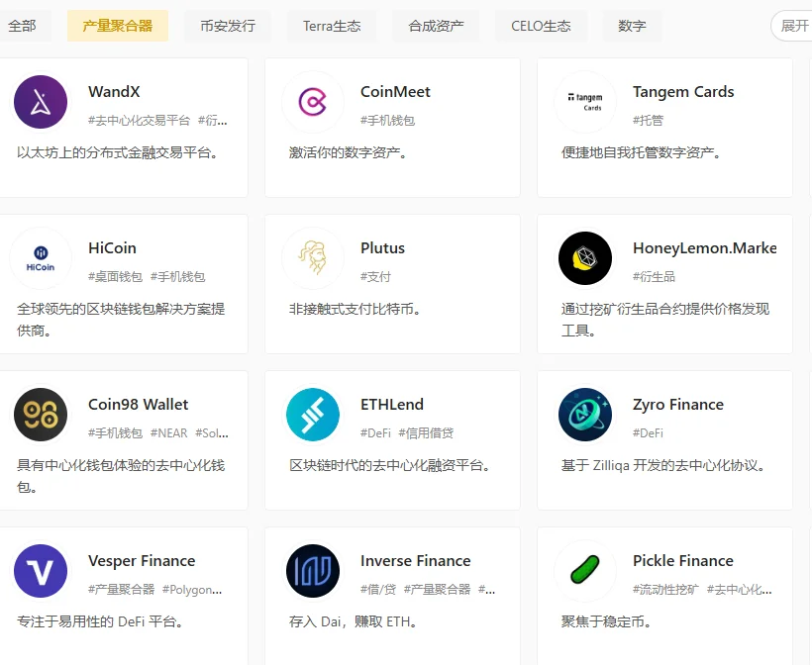Open the CELO生态 category tab
This screenshot has height=665, width=812.
(x=541, y=26)
